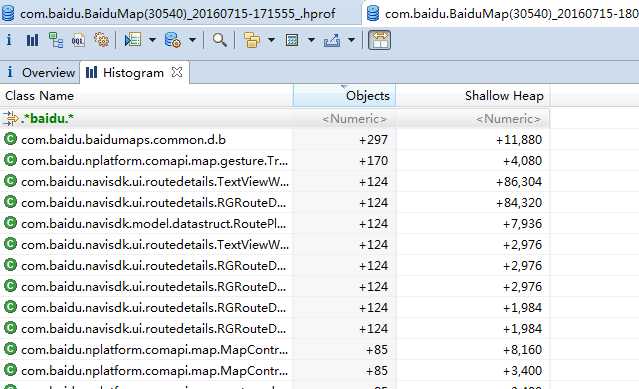Click the +7,936 shallow heap value
Screen dimensions: 639x389
tap(522, 224)
